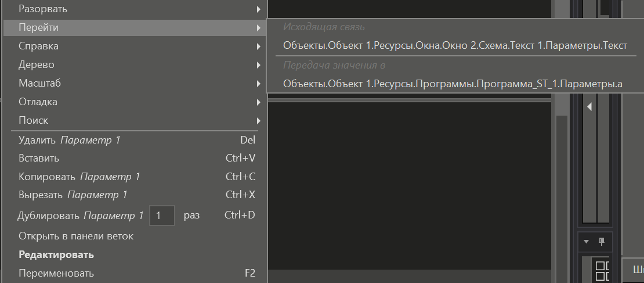Choose Удалить Параметр 1

135,140
